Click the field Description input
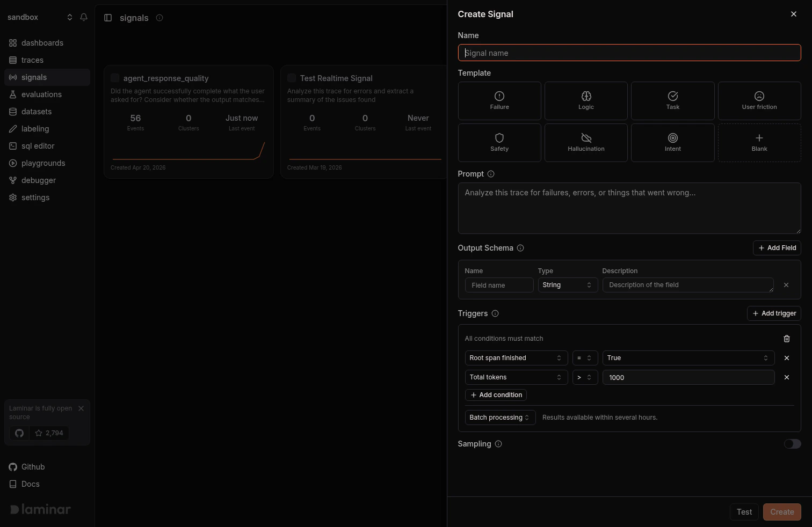Viewport: 812px width, 527px height. click(688, 285)
